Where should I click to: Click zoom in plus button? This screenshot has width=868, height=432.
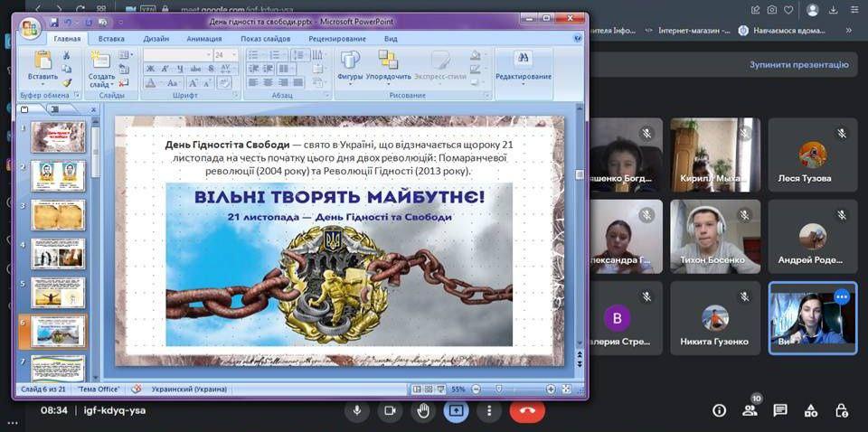point(551,390)
